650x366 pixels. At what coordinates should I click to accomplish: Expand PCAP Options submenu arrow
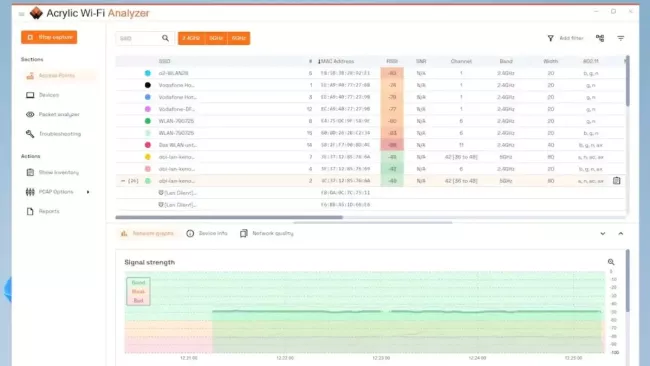(x=88, y=192)
